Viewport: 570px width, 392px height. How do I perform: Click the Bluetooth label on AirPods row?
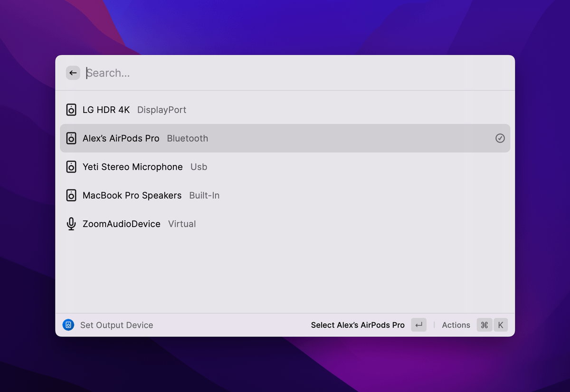(187, 138)
